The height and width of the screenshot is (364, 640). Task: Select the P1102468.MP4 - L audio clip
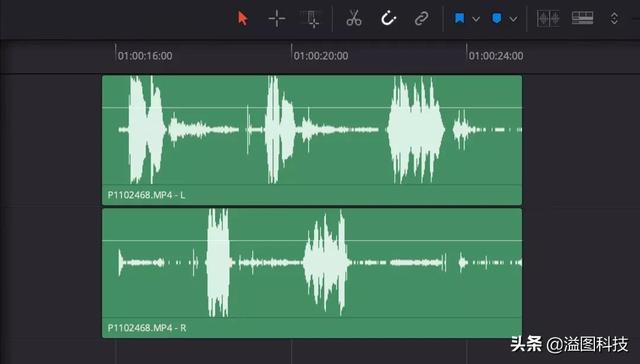pos(312,140)
